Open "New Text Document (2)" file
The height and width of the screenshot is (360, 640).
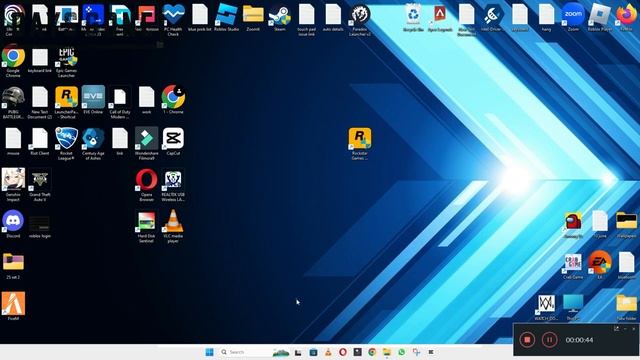[40, 97]
